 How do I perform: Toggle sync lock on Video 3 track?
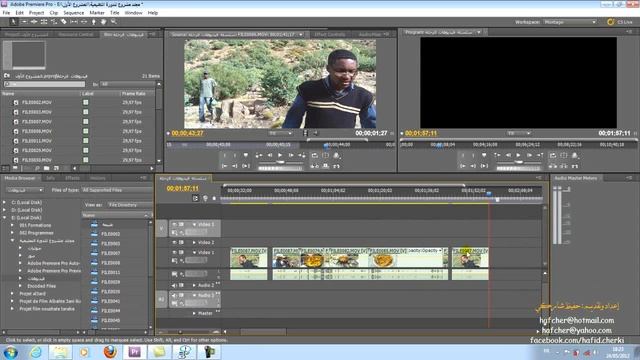tap(181, 224)
